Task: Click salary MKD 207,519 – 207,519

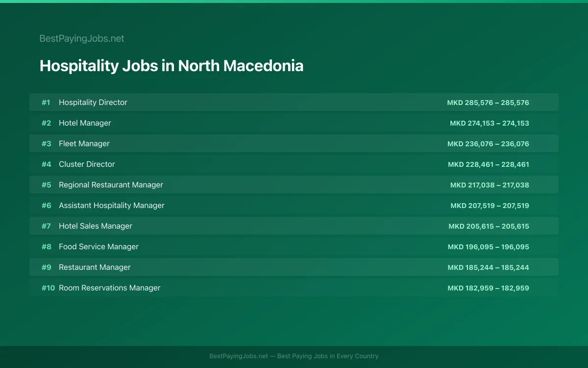Action: [490, 206]
